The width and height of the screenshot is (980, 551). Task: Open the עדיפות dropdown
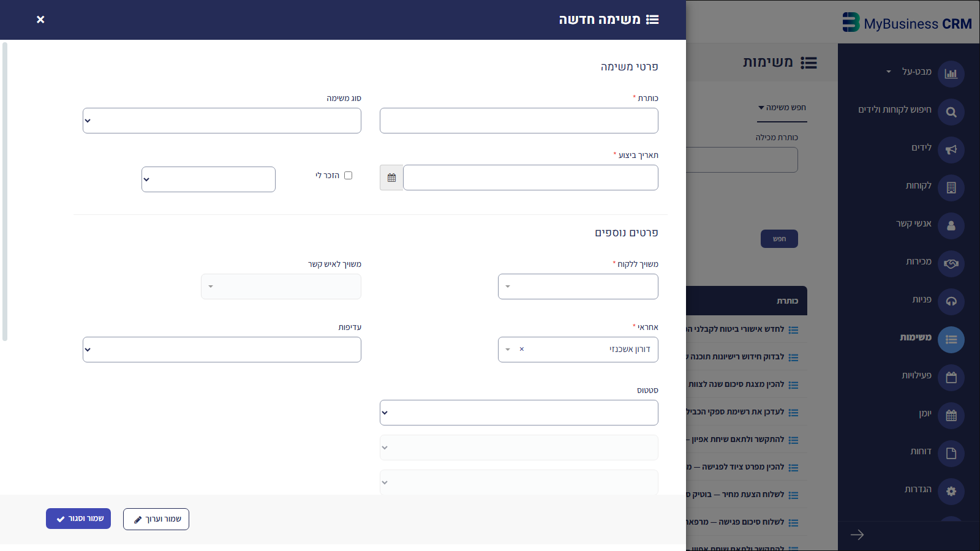tap(222, 350)
